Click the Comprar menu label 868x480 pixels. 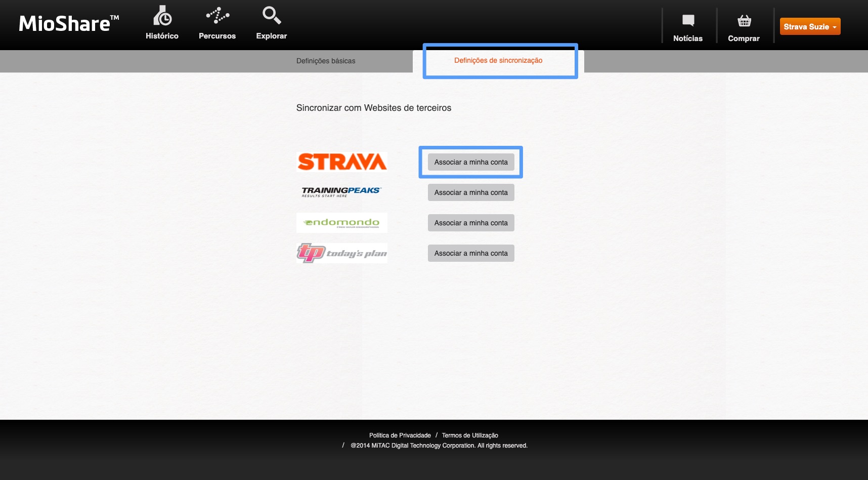coord(744,38)
